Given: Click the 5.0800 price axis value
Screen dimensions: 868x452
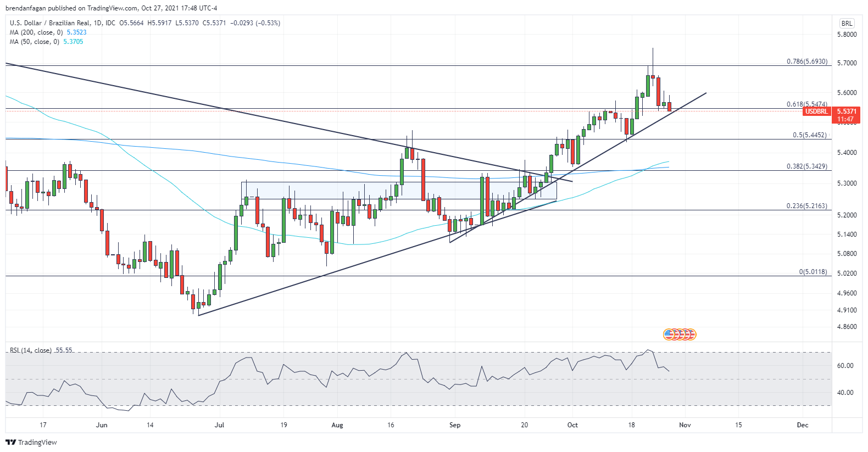Looking at the screenshot, I should point(847,254).
